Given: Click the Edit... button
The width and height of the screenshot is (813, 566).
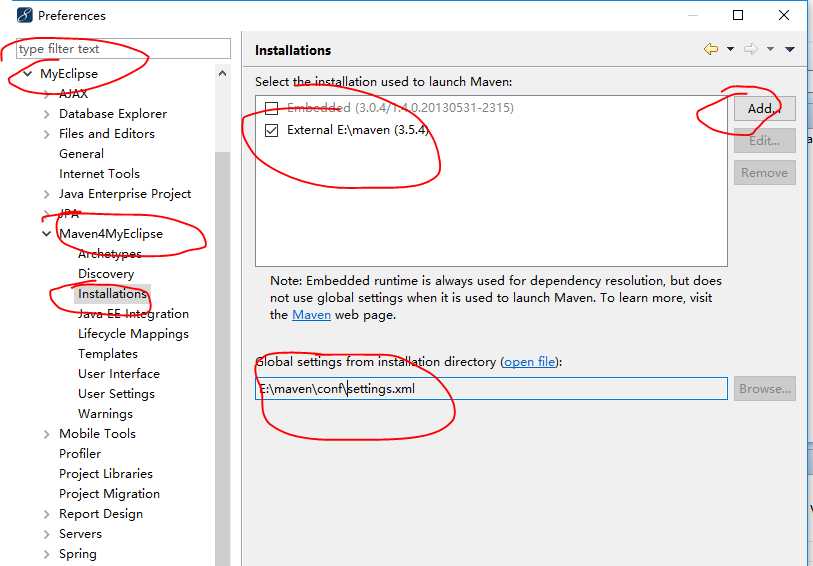Looking at the screenshot, I should tap(764, 140).
